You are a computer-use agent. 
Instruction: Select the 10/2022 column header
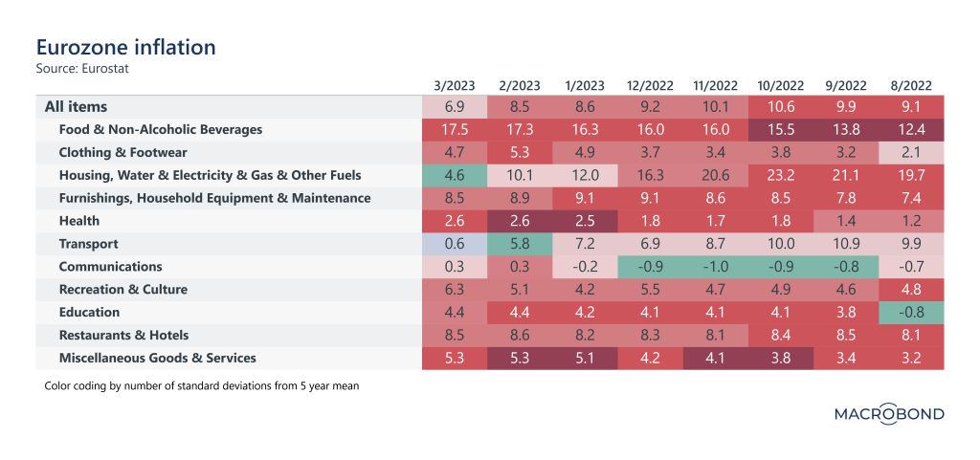(x=781, y=86)
